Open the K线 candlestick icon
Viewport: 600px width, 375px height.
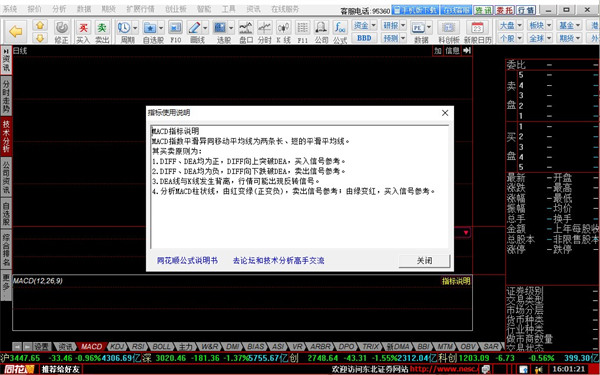coord(284,28)
